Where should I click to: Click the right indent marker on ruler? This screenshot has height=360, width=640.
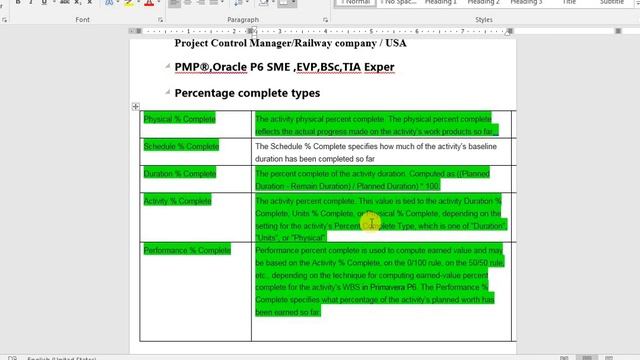pos(507,33)
